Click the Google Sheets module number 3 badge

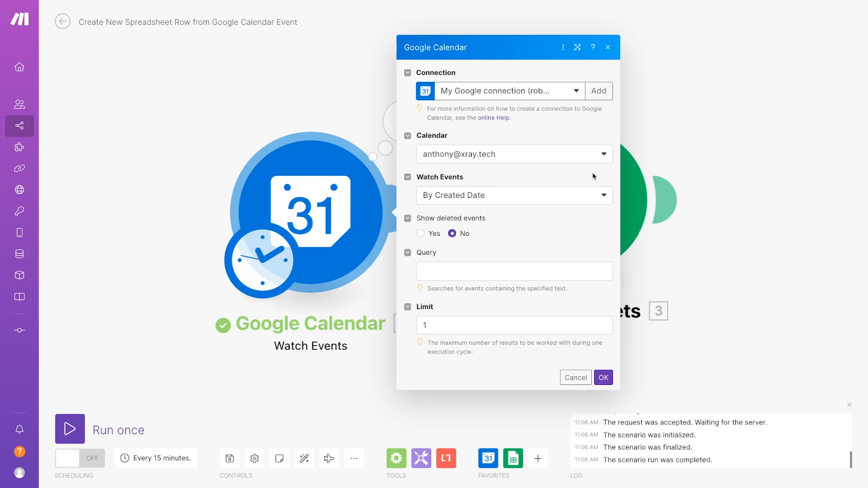(x=659, y=311)
